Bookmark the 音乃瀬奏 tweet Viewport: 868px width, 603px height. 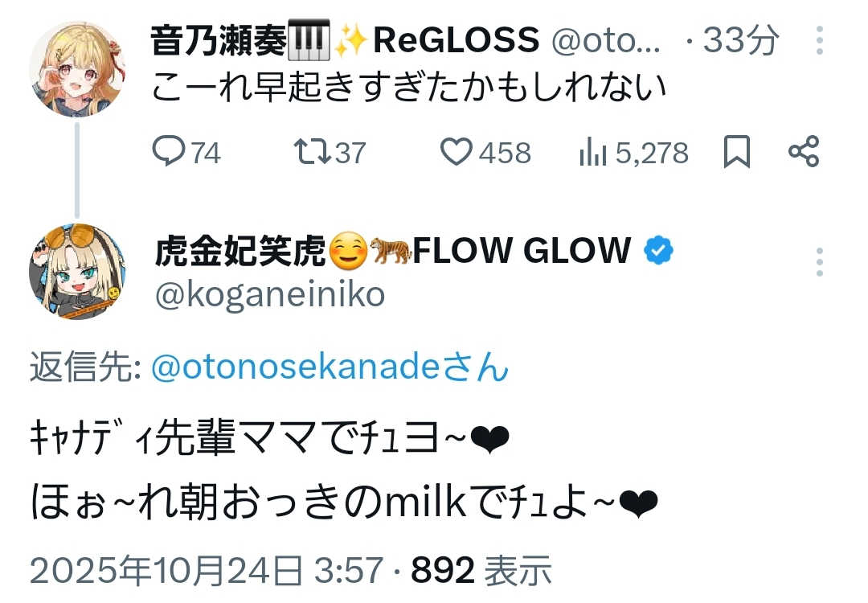point(736,151)
